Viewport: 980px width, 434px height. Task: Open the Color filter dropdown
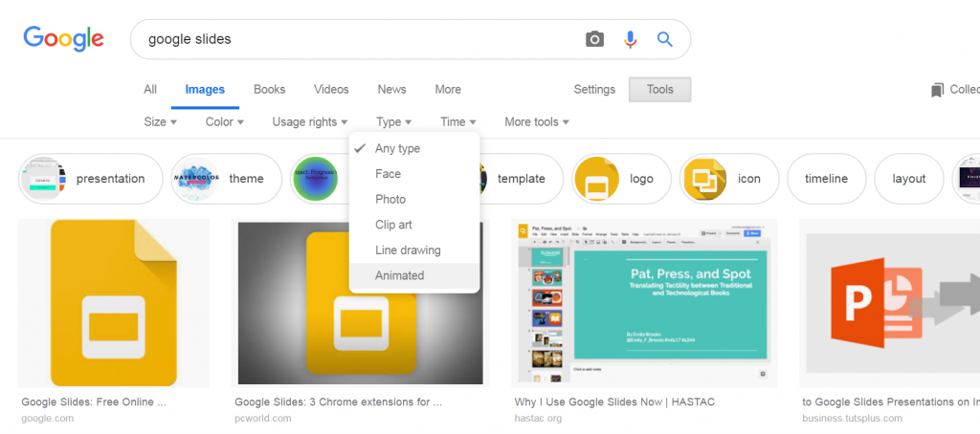point(224,121)
